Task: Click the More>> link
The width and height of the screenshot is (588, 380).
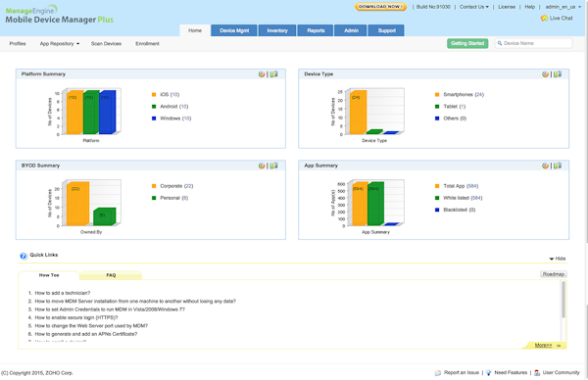Action: 543,345
